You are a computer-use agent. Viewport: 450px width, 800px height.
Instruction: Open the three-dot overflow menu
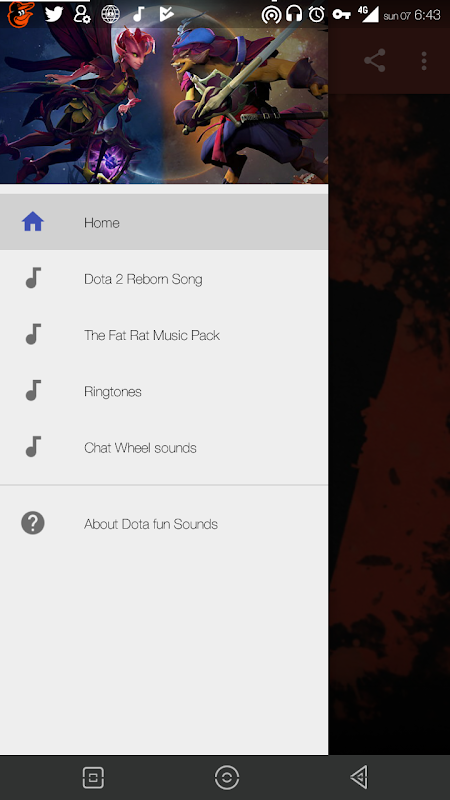coord(423,61)
